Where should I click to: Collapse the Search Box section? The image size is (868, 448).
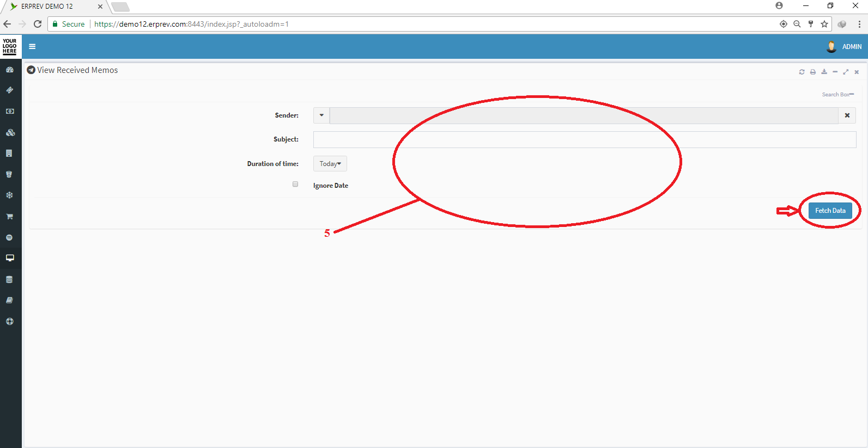coord(838,95)
